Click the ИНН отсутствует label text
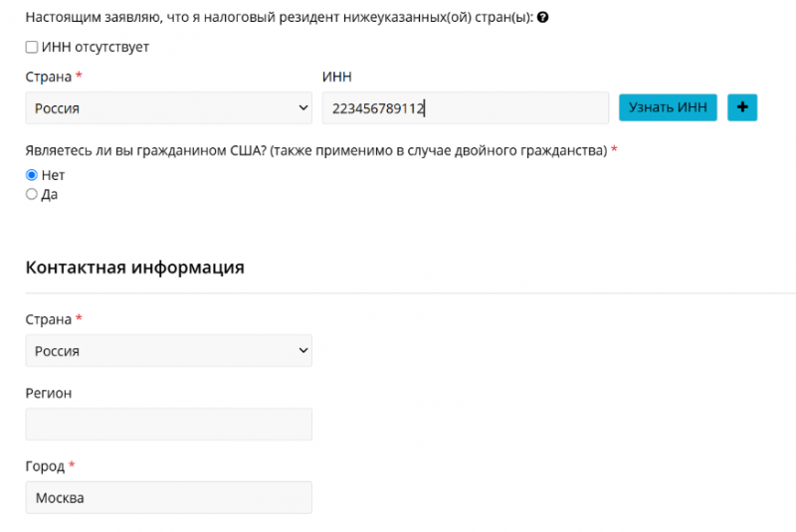Screen dimensions: 796x532 pos(96,47)
